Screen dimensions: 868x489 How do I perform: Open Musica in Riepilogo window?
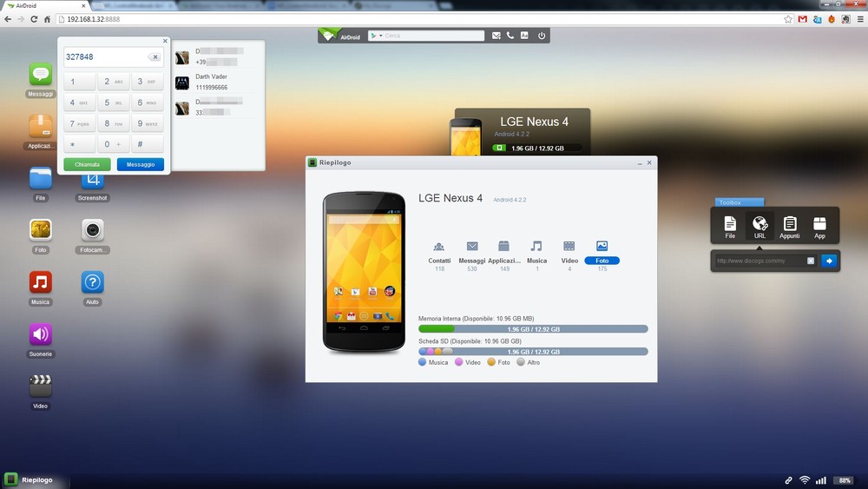point(537,255)
